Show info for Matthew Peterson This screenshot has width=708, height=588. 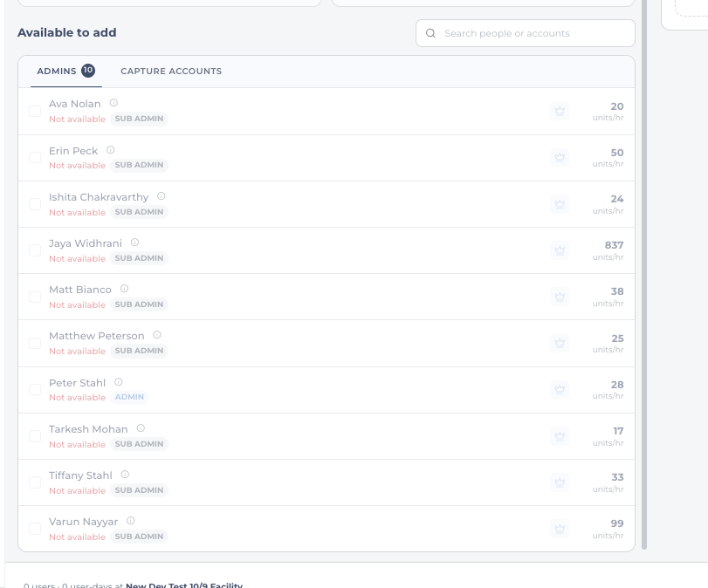tap(157, 335)
